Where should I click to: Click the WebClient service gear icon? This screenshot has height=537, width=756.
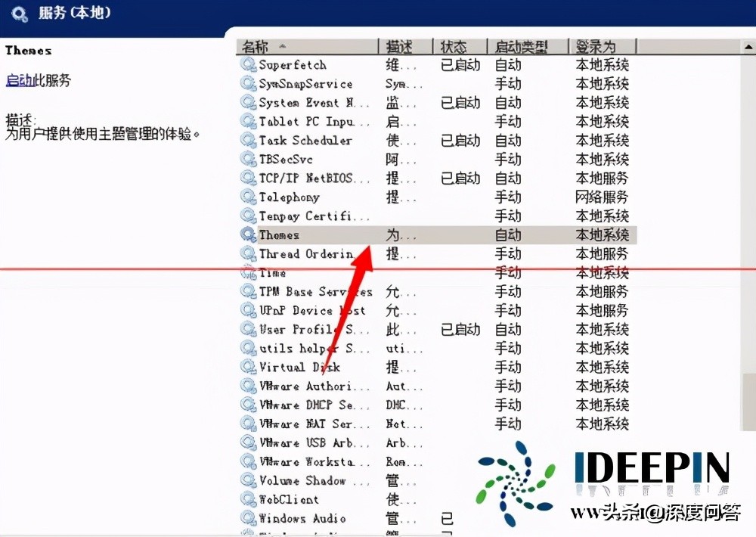[248, 499]
